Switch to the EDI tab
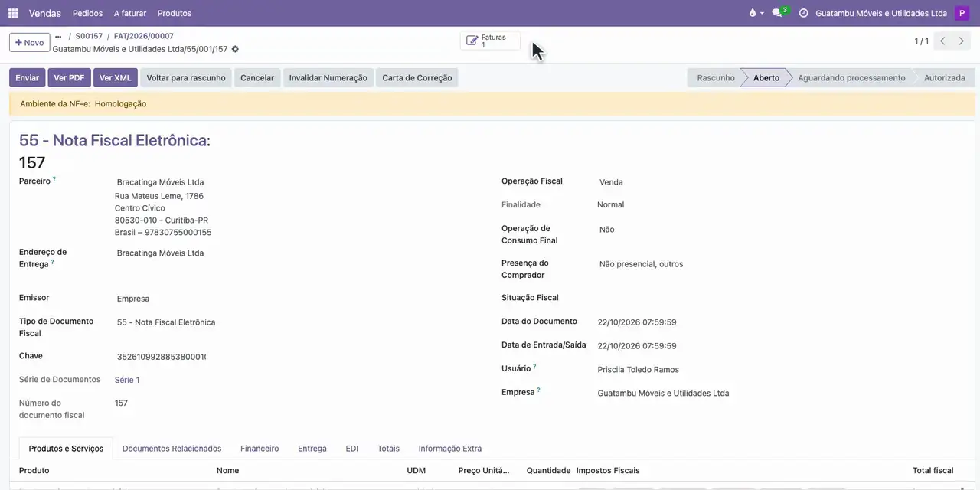The image size is (980, 490). point(352,449)
